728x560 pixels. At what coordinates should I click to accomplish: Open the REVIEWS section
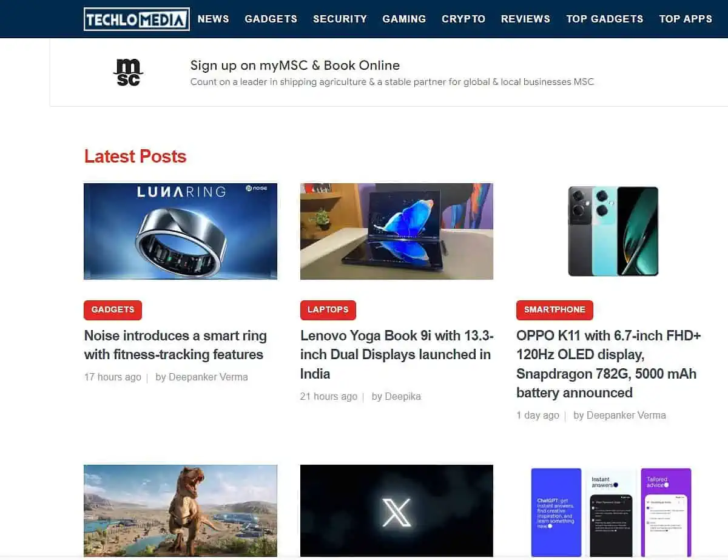point(525,19)
